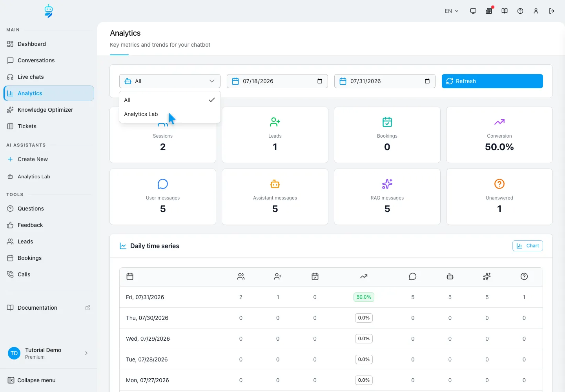Open Bookings in the sidebar

[x=49, y=258]
